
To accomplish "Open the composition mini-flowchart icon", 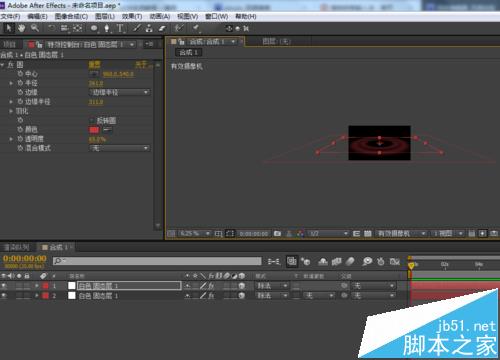I will coord(274,262).
